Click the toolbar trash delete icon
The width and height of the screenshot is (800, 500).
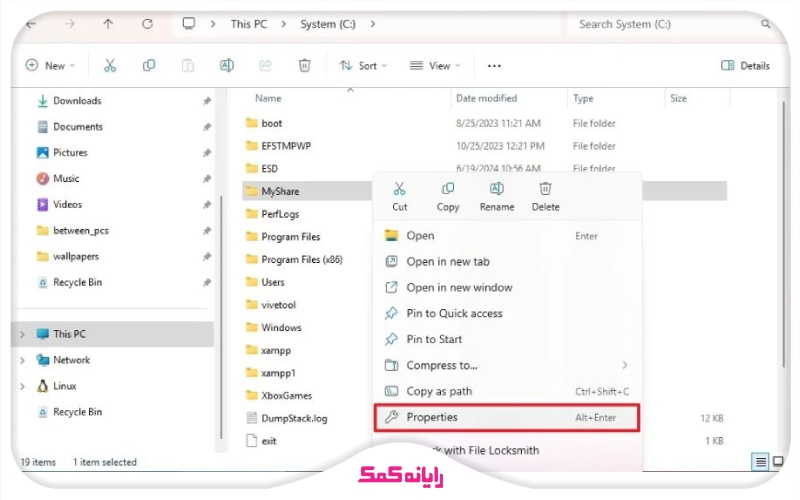tap(304, 65)
